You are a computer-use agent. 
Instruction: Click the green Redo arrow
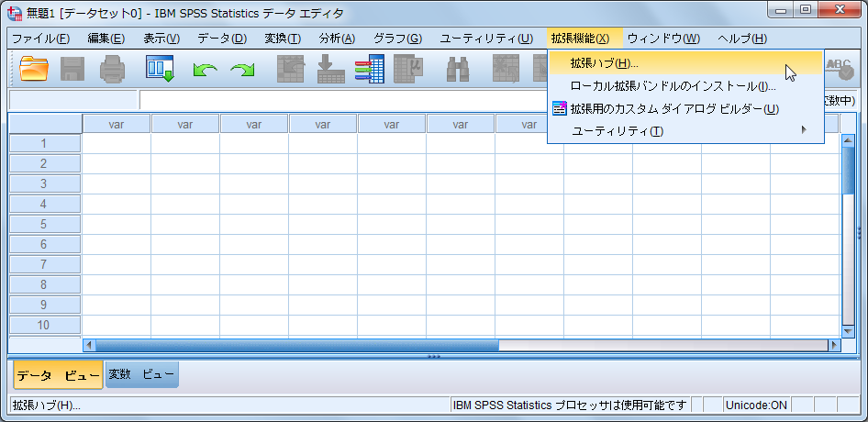(x=242, y=69)
